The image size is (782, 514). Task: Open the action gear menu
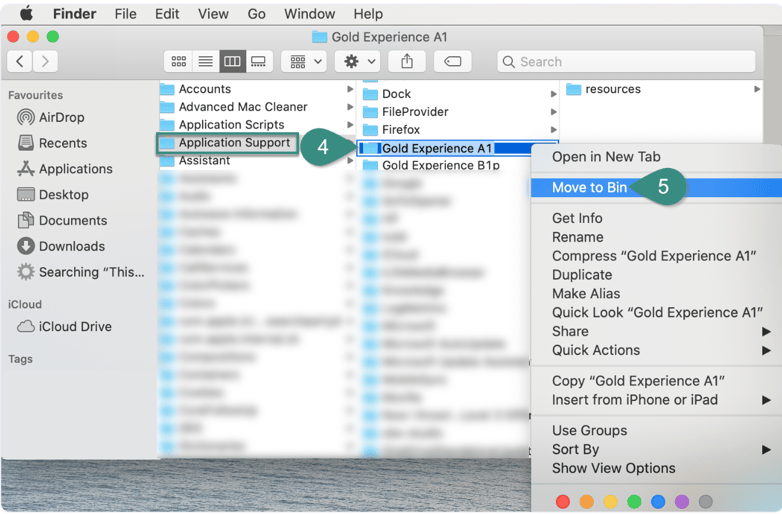(x=358, y=61)
